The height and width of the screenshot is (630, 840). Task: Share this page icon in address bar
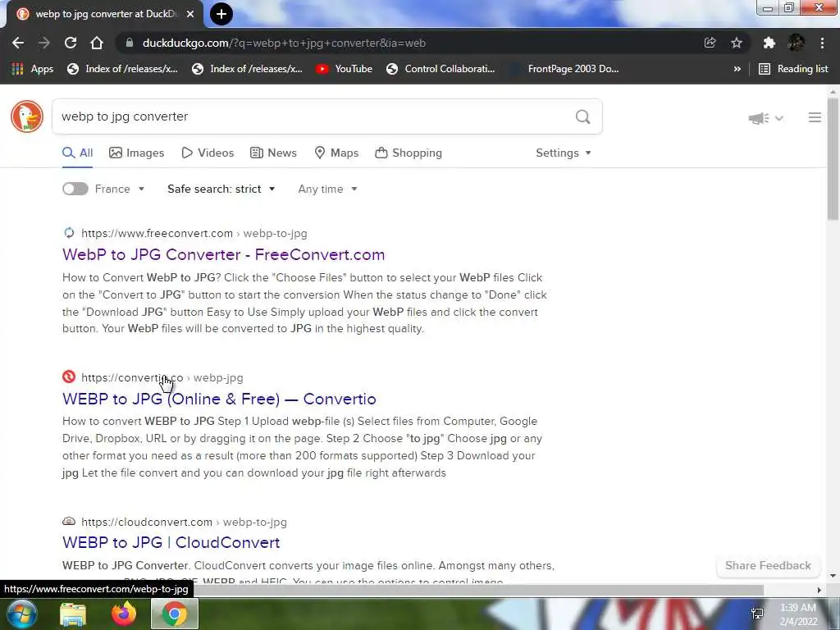710,43
